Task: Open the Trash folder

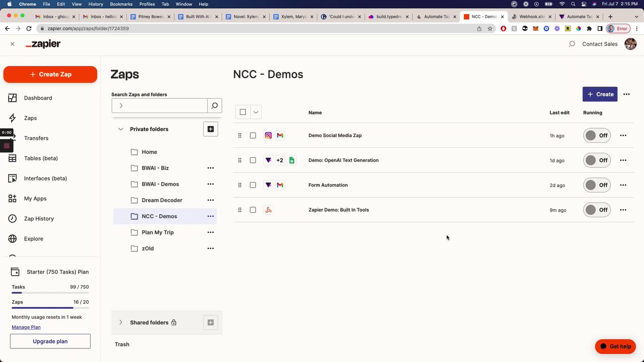Action: [122, 344]
